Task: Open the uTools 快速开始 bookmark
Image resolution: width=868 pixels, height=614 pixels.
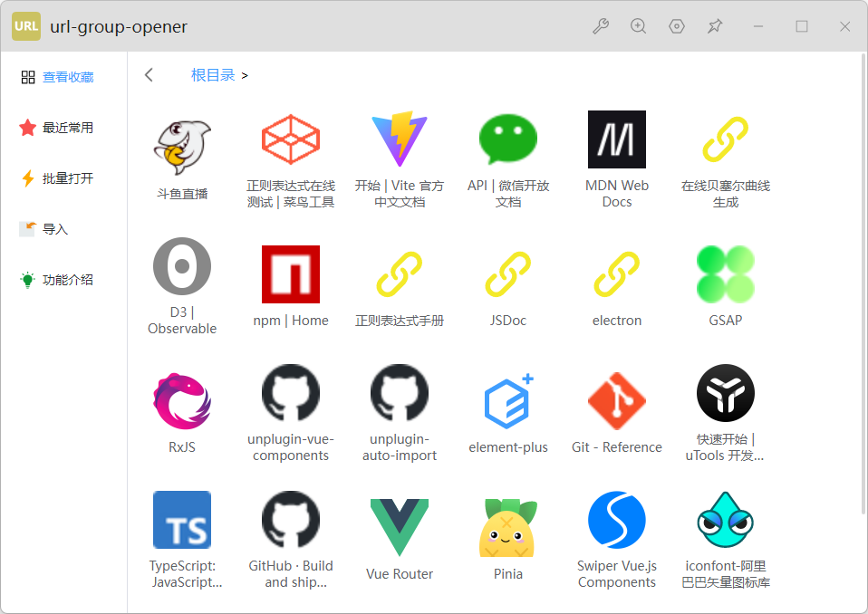Action: (725, 393)
